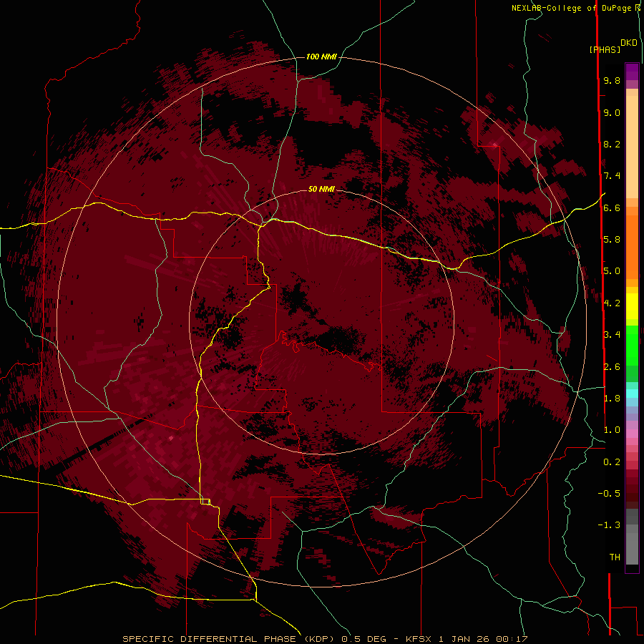644x644 pixels.
Task: Click the 1.8 legend value
Action: [x=612, y=399]
